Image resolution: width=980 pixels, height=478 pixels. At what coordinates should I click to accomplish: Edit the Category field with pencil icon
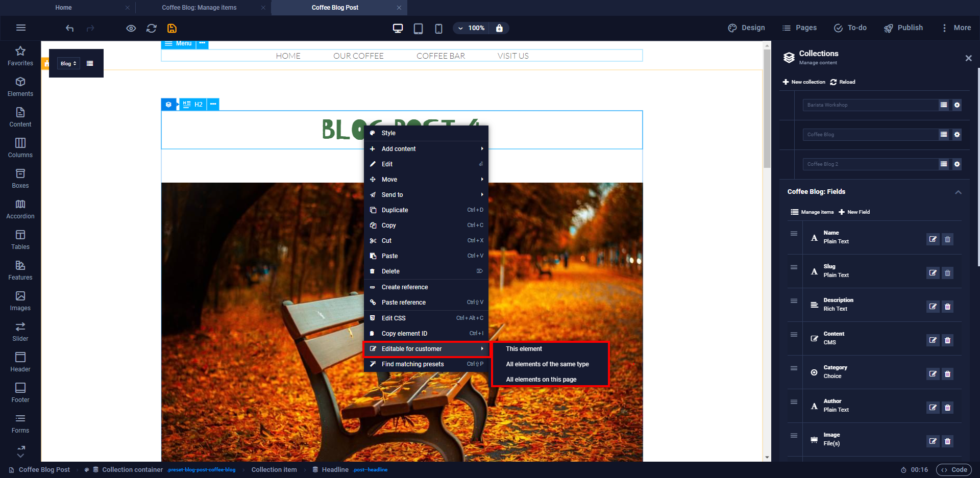933,374
